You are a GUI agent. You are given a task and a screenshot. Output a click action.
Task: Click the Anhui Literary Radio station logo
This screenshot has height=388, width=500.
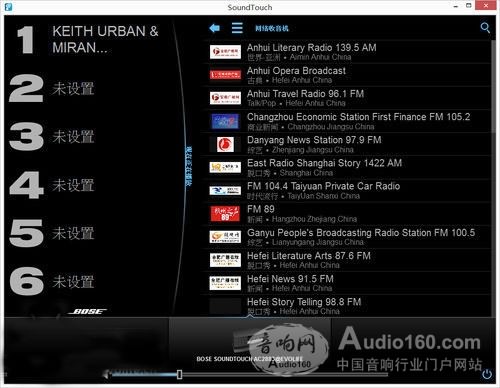point(225,52)
